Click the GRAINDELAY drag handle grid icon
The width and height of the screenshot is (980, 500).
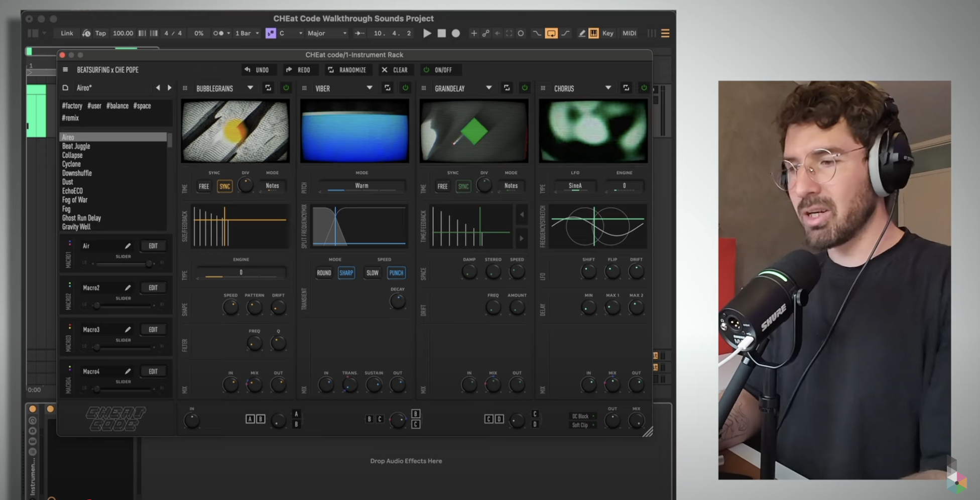click(x=424, y=88)
